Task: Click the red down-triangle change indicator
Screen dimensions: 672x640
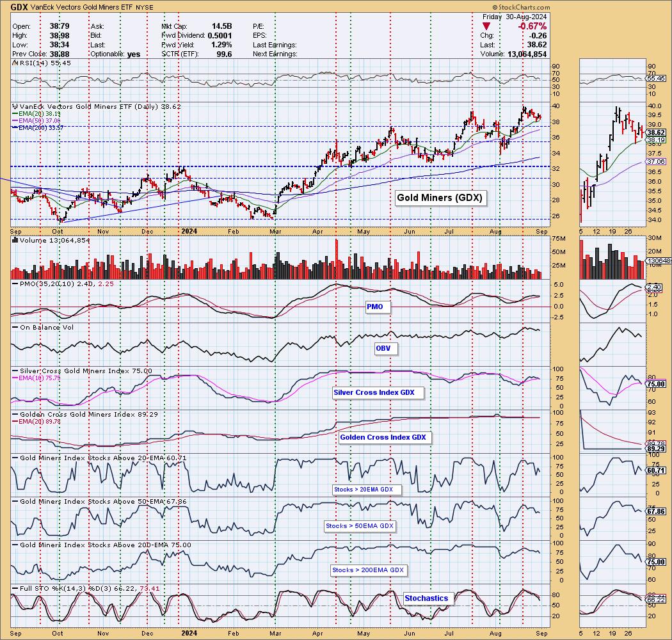Action: (486, 27)
